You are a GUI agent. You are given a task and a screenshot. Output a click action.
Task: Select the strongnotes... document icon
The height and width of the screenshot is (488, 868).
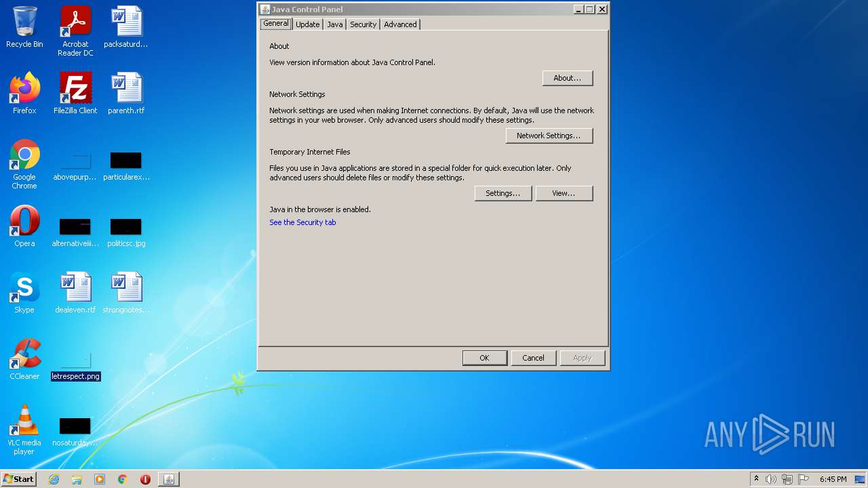[x=126, y=293]
